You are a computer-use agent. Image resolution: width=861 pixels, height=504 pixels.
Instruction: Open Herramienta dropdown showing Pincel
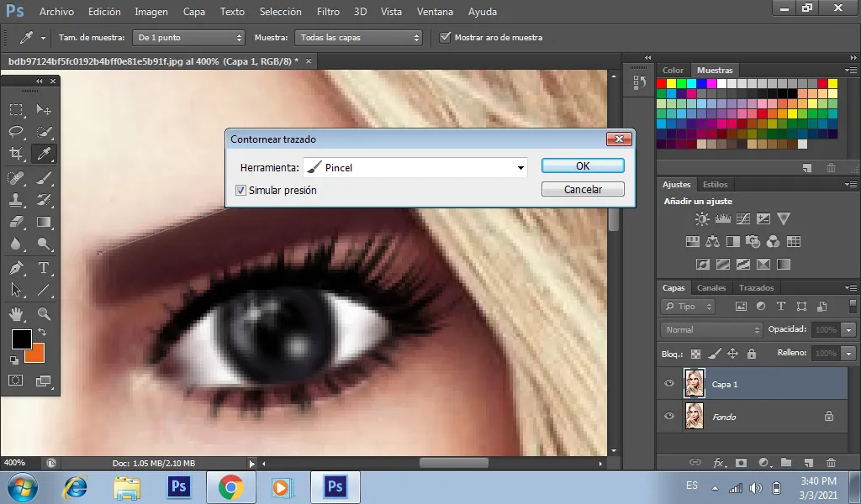click(415, 168)
